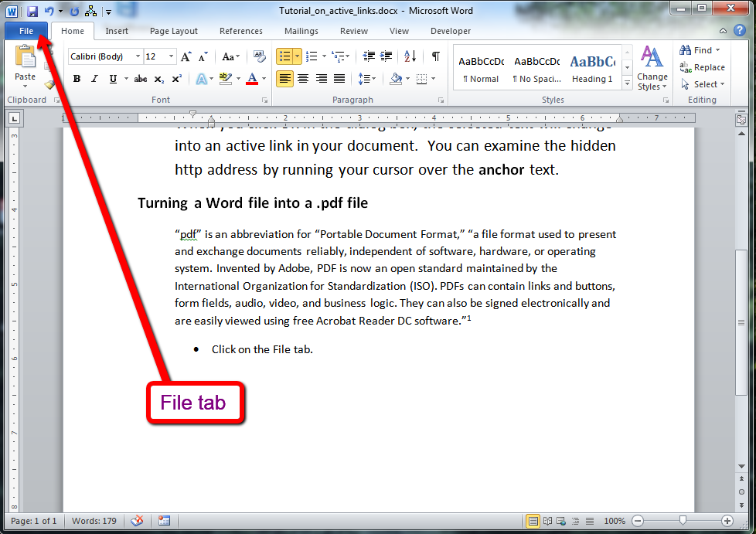This screenshot has width=756, height=534.
Task: Click the Replace button
Action: pyautogui.click(x=703, y=67)
